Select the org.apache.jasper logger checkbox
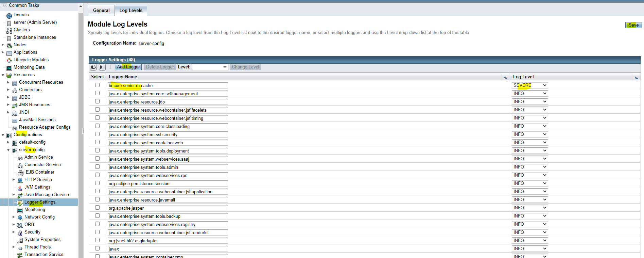The height and width of the screenshot is (258, 644). pos(98,208)
